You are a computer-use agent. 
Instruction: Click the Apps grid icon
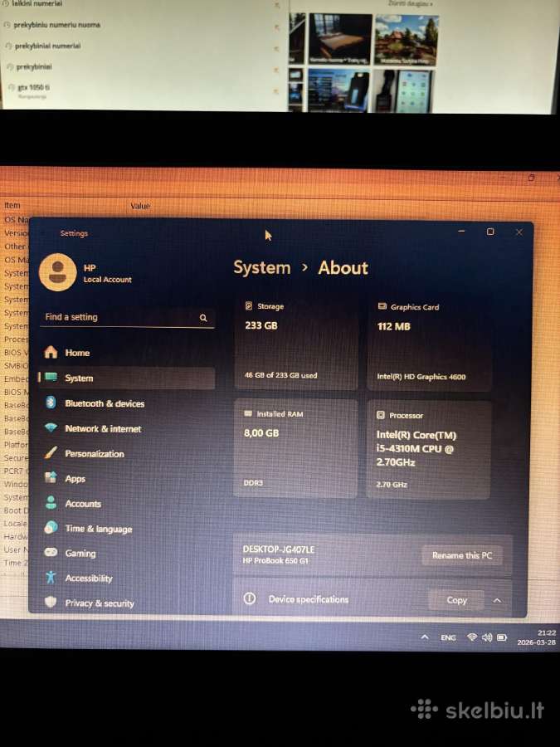(x=51, y=477)
